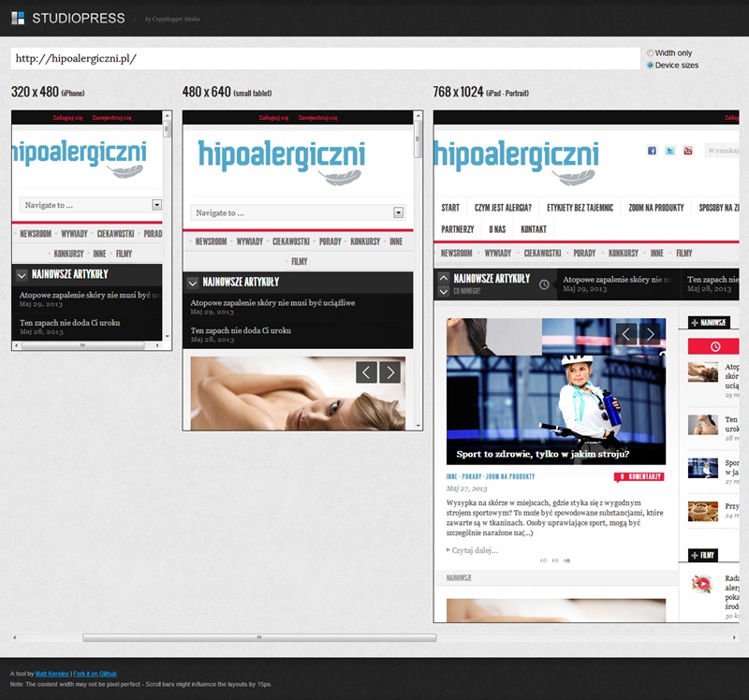
Task: Click next slide arrow in iPad preview slider
Action: click(x=650, y=334)
